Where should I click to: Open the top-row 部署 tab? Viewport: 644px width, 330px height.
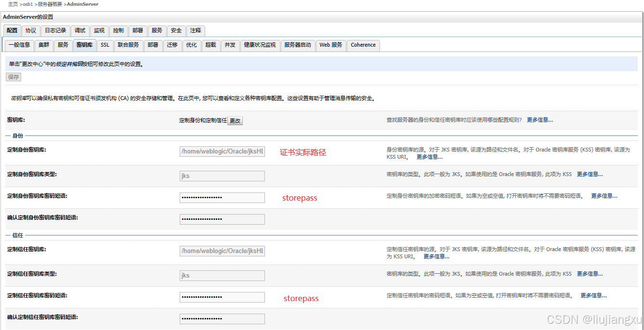138,30
